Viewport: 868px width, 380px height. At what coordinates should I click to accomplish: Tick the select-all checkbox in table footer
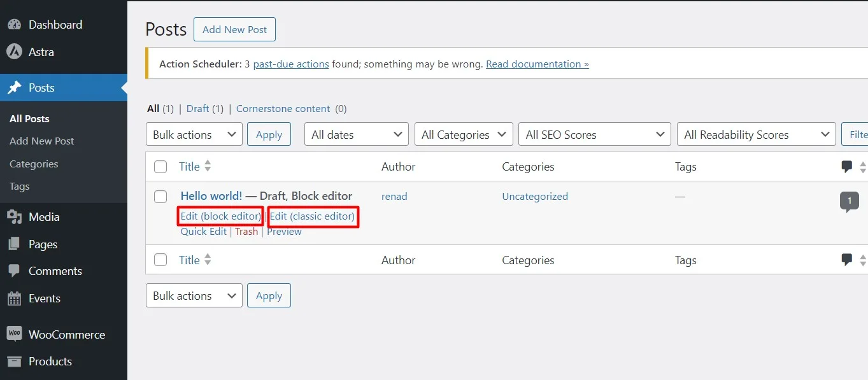(x=160, y=260)
